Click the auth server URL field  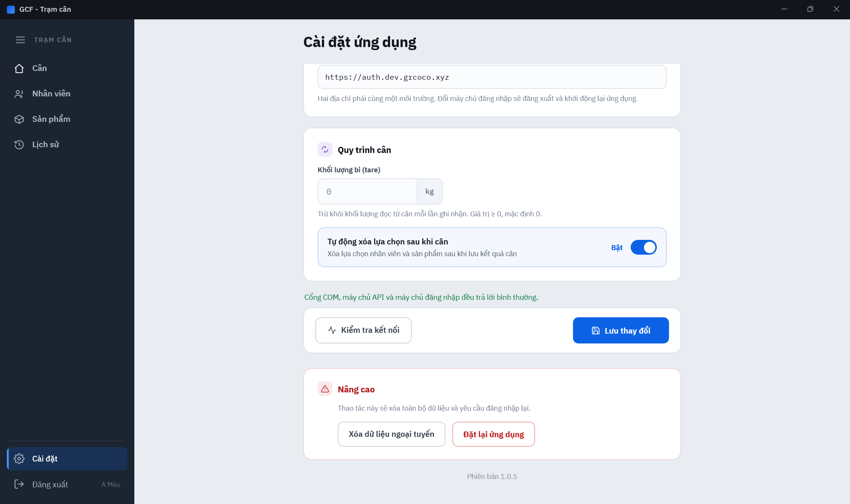pos(492,77)
